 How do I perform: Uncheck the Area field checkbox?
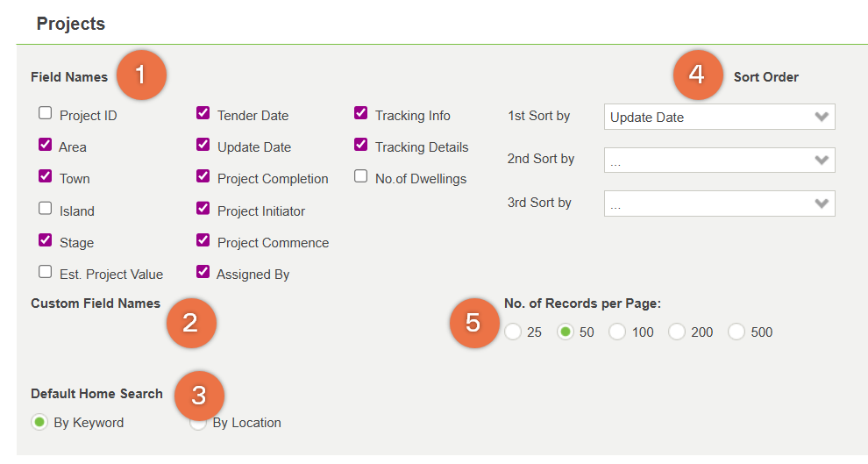pos(46,145)
